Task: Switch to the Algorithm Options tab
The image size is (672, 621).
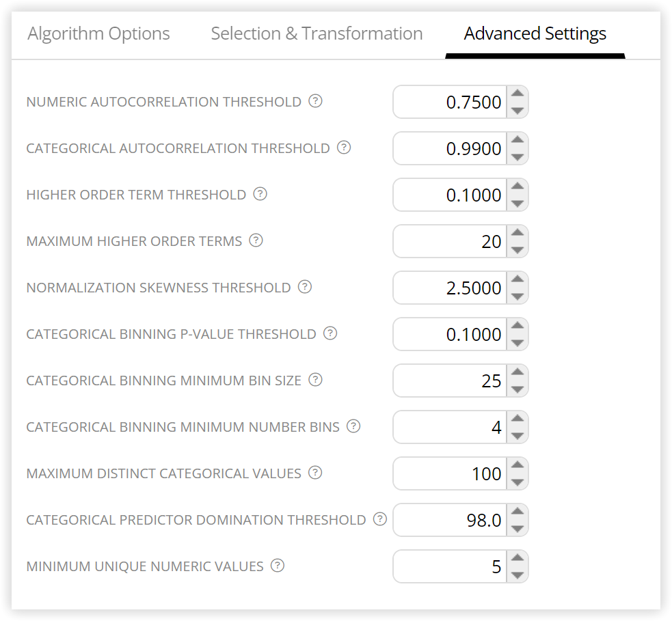Action: click(98, 33)
